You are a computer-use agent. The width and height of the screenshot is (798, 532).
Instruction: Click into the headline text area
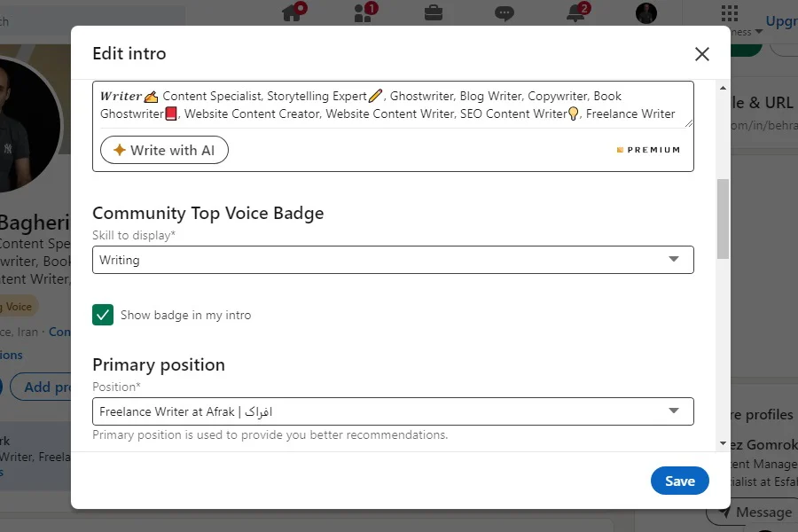coord(393,105)
